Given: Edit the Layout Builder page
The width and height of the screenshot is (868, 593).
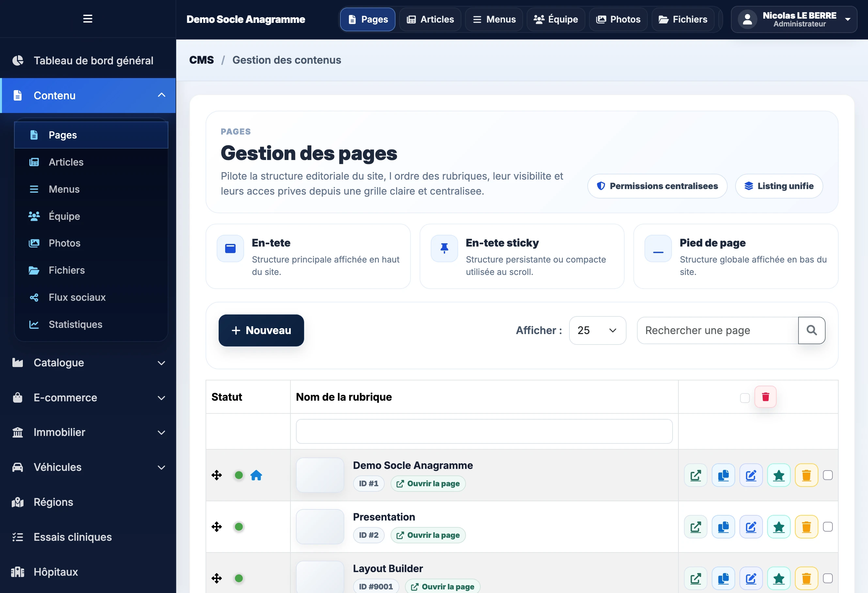Looking at the screenshot, I should 751,578.
